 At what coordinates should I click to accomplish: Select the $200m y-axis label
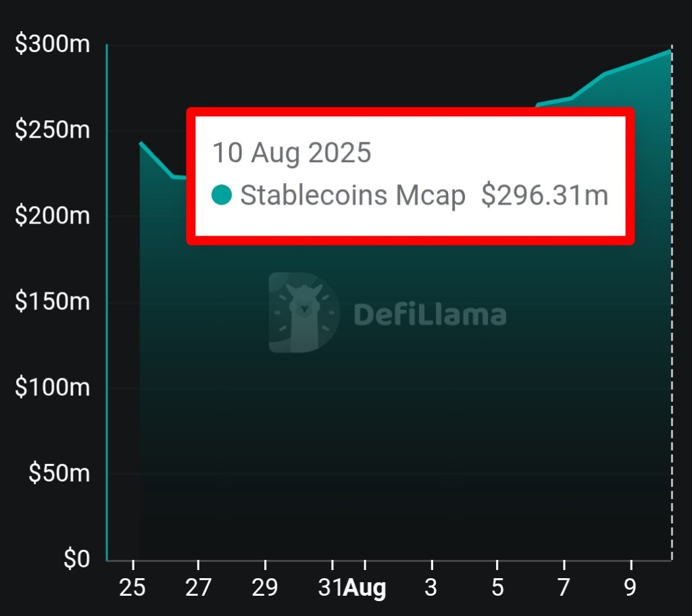pos(52,215)
